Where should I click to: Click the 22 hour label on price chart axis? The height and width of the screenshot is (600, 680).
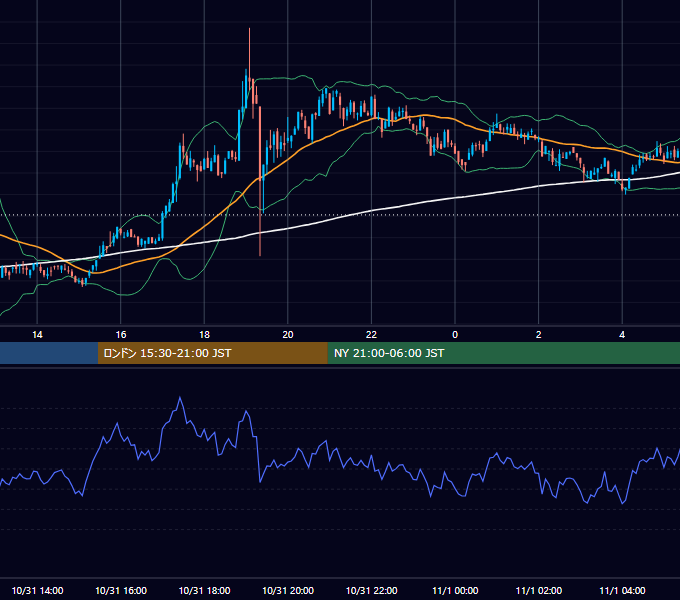click(371, 335)
